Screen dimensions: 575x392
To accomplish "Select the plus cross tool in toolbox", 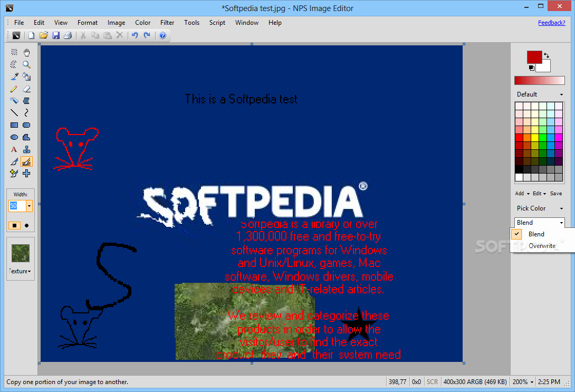I will tap(26, 174).
